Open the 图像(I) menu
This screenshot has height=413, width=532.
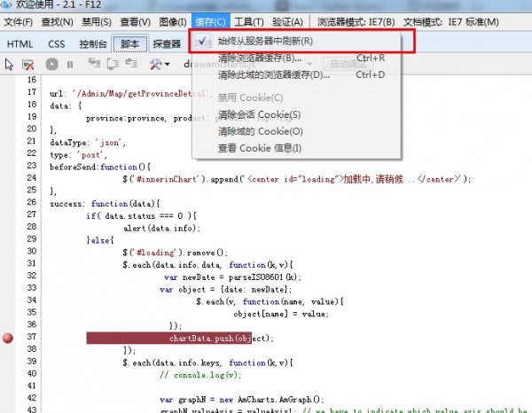(173, 22)
